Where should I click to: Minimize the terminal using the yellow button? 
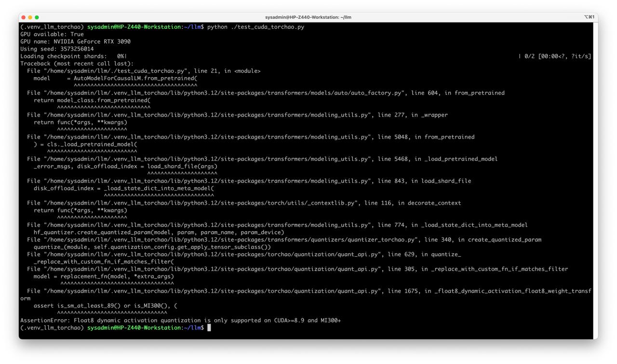click(x=30, y=17)
